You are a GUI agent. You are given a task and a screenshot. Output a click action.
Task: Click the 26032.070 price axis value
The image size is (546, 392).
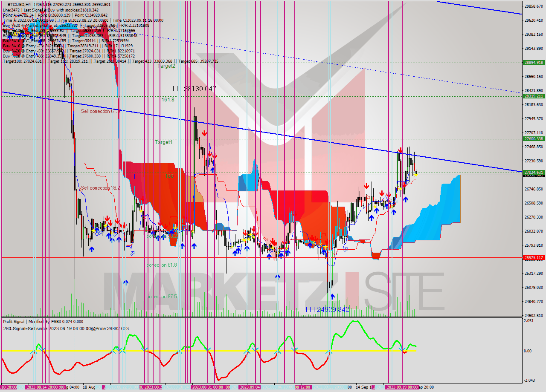pos(534,231)
